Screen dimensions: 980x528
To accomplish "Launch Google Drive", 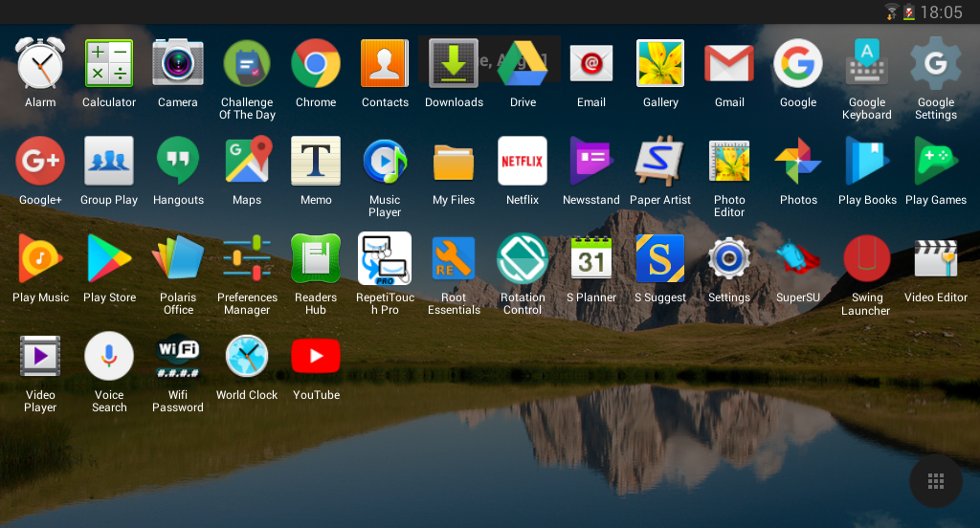I will 523,63.
